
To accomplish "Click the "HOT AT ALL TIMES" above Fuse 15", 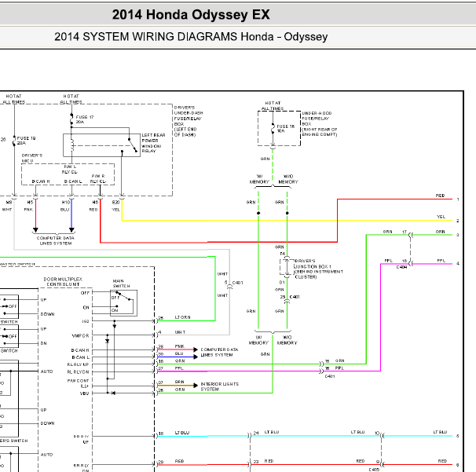I will pyautogui.click(x=273, y=106).
